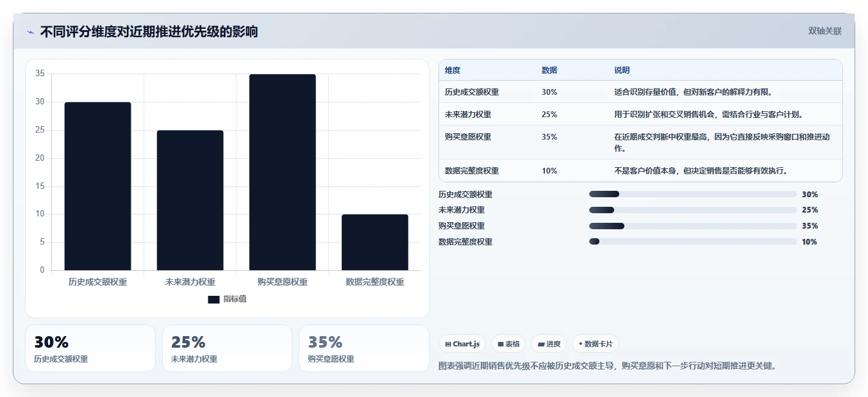The image size is (868, 397).
Task: Click the 数据完整度权重 bar in the chart
Action: pyautogui.click(x=374, y=242)
